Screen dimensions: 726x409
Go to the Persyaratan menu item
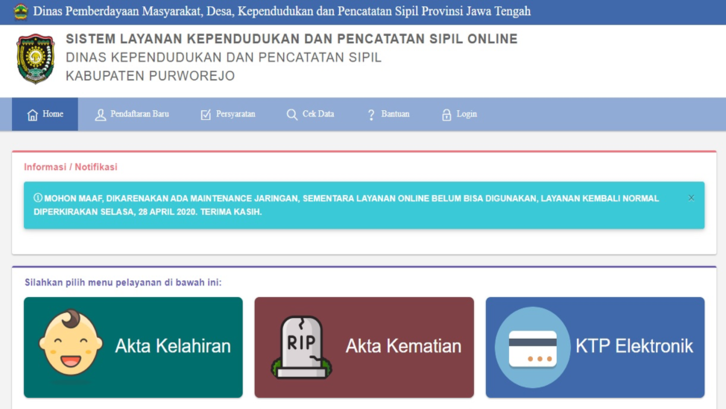pos(228,114)
